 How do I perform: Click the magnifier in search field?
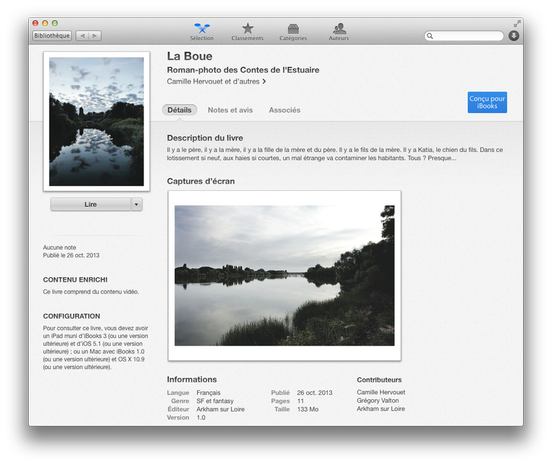pos(430,36)
